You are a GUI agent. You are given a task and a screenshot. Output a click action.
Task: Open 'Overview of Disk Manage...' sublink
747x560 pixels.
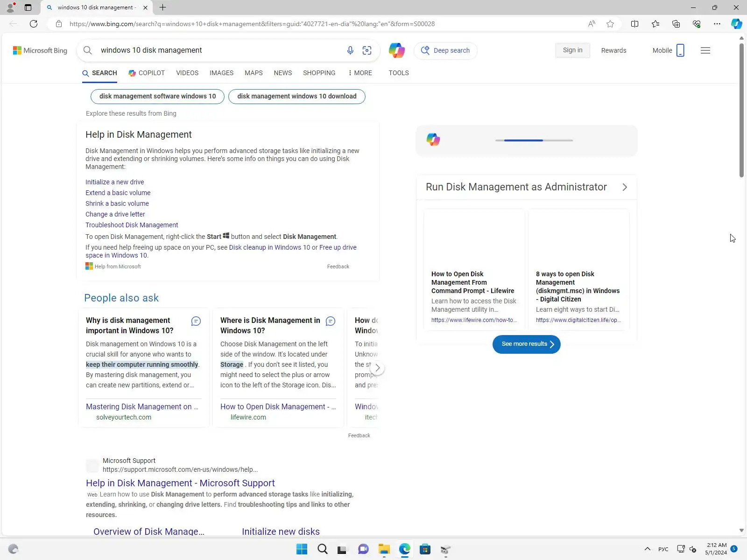coord(149,532)
